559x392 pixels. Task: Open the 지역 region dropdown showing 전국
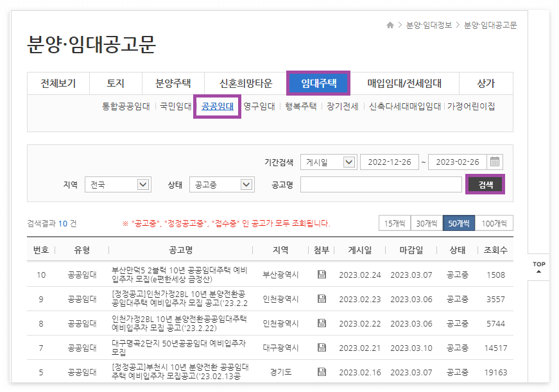[x=117, y=184]
